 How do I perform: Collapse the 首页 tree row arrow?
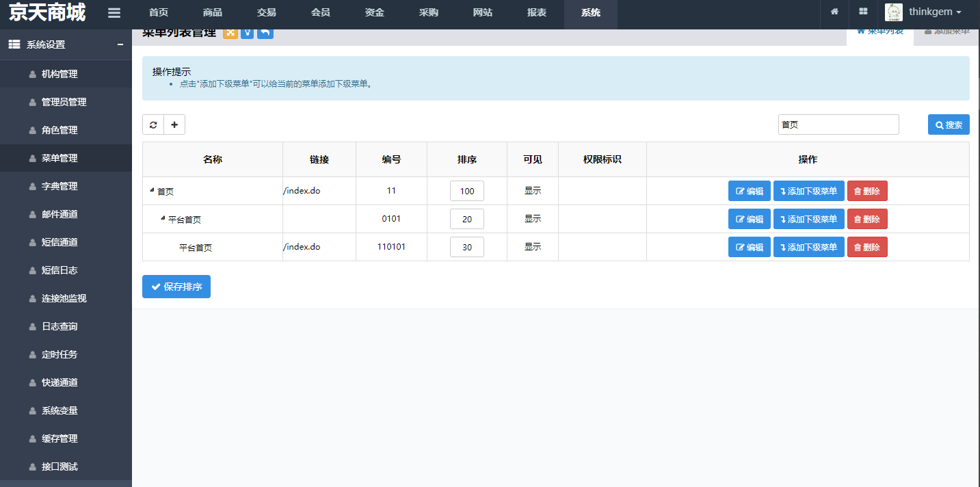coord(152,190)
